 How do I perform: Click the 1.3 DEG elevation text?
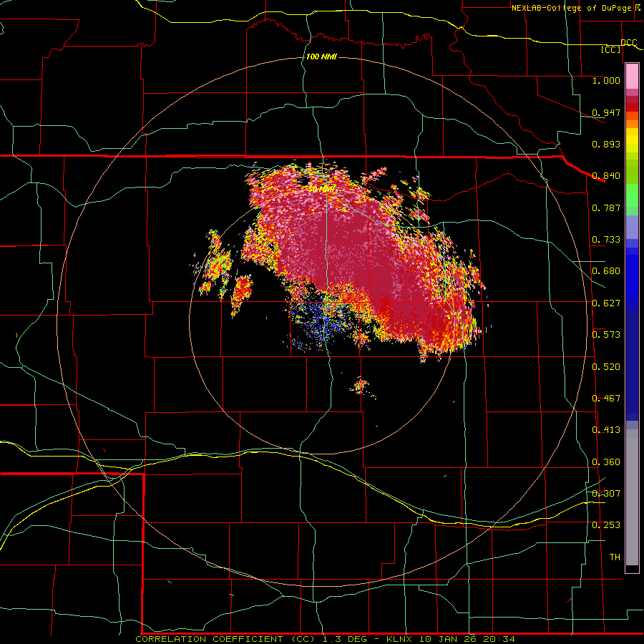click(x=345, y=639)
